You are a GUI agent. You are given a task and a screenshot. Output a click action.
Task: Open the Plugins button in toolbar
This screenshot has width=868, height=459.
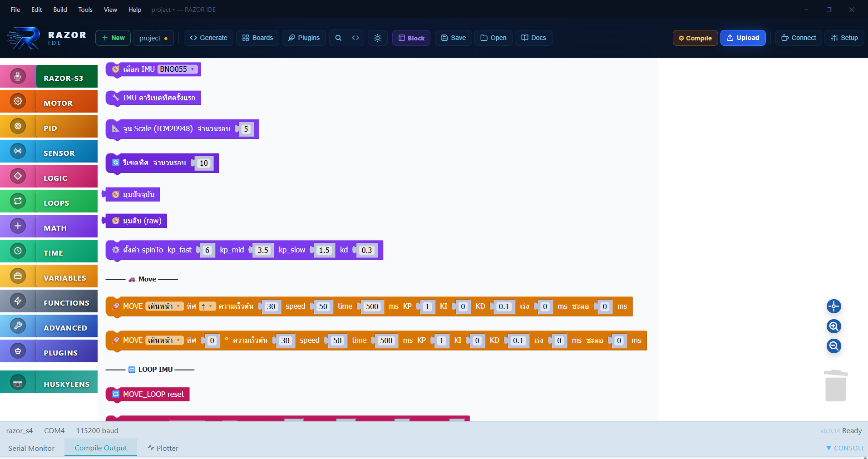[x=304, y=38]
